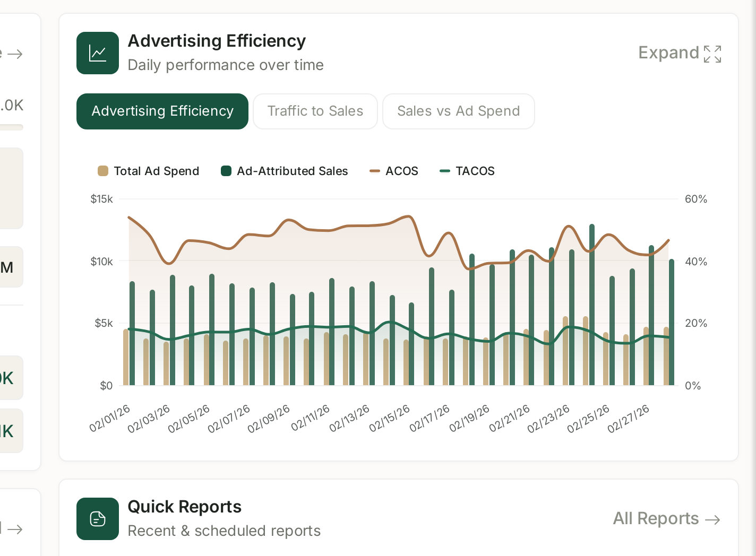Click the 02/27/26 date axis label
Screen dimensions: 756x556
pyautogui.click(x=629, y=419)
